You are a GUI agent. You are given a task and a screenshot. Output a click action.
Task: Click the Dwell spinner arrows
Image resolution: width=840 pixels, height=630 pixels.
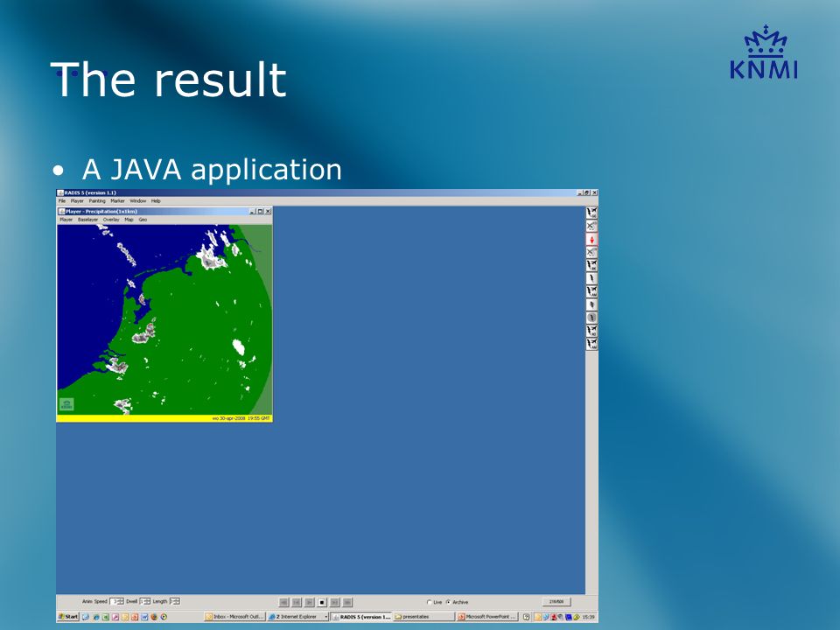pyautogui.click(x=147, y=602)
